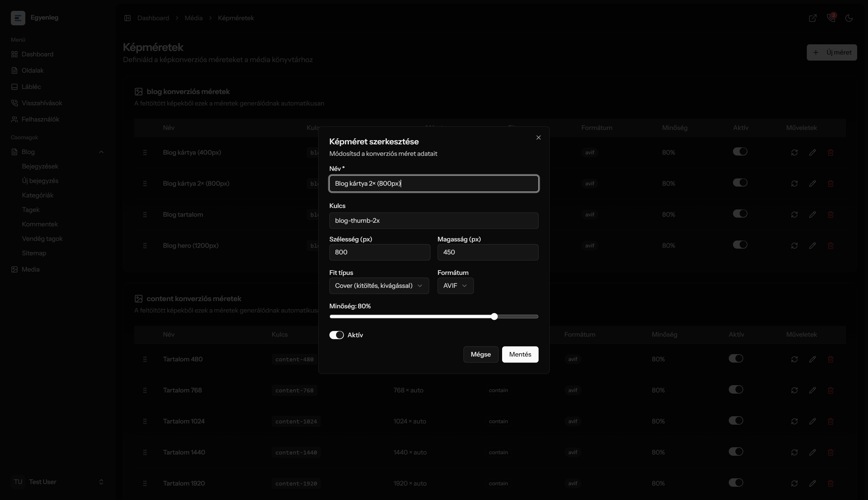Open Oldalak in the sidebar

click(x=33, y=71)
